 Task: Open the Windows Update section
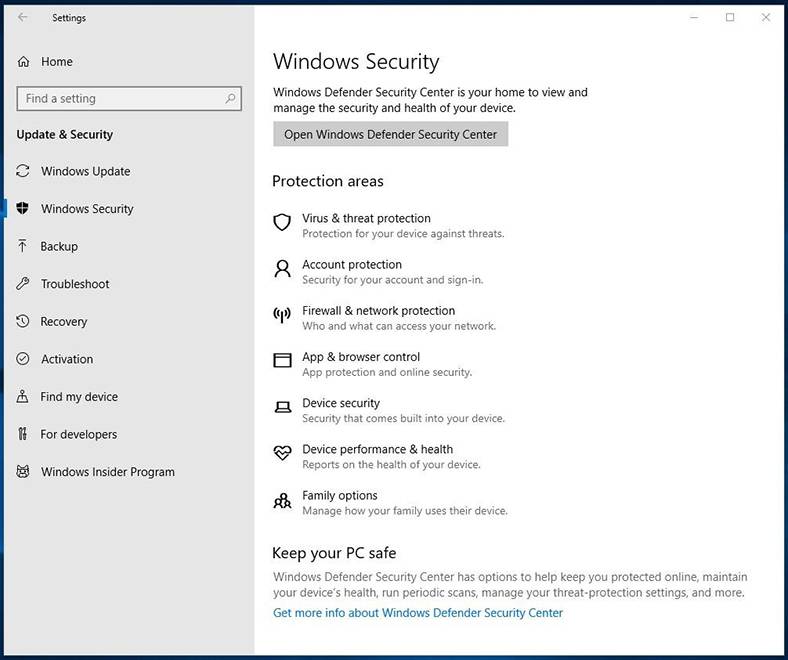(85, 171)
